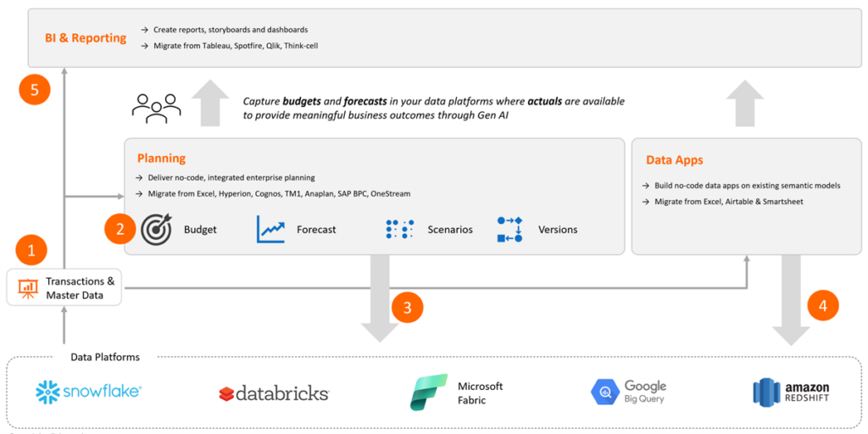
Task: Select the BI & Reporting heading
Action: (86, 38)
